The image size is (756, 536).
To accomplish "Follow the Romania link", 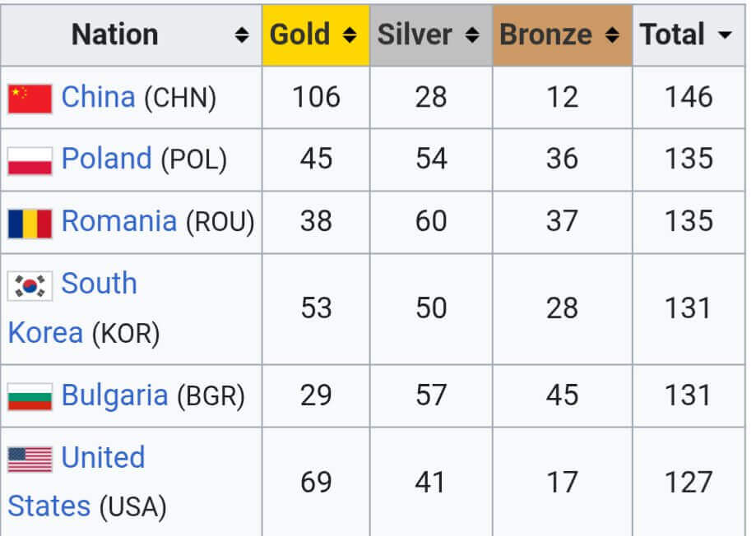I will (x=119, y=221).
